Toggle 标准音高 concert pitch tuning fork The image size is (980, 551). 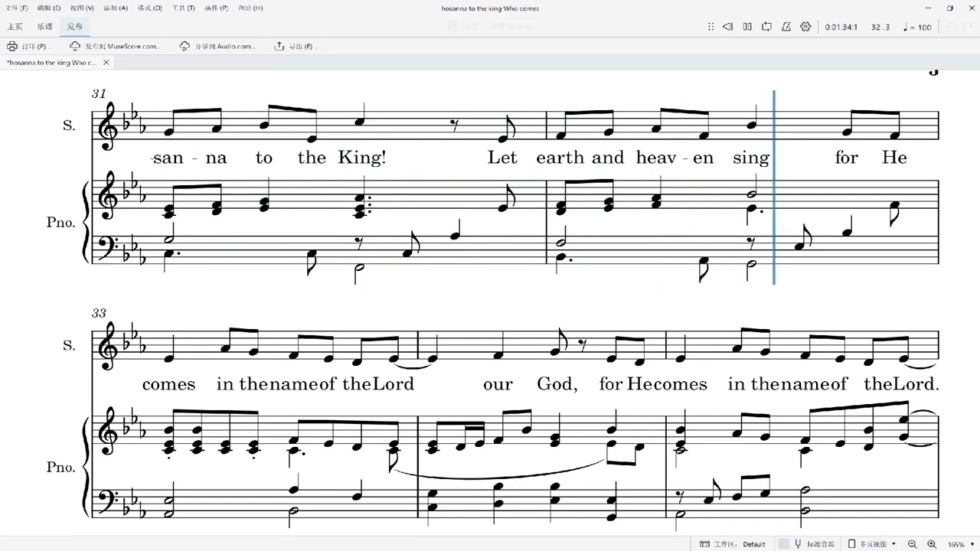click(x=798, y=544)
